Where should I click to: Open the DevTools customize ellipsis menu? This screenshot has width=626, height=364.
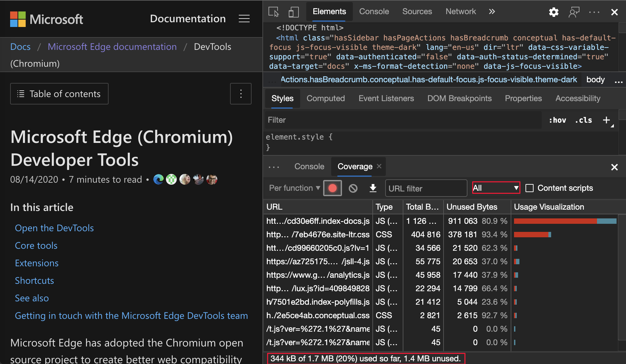[594, 12]
